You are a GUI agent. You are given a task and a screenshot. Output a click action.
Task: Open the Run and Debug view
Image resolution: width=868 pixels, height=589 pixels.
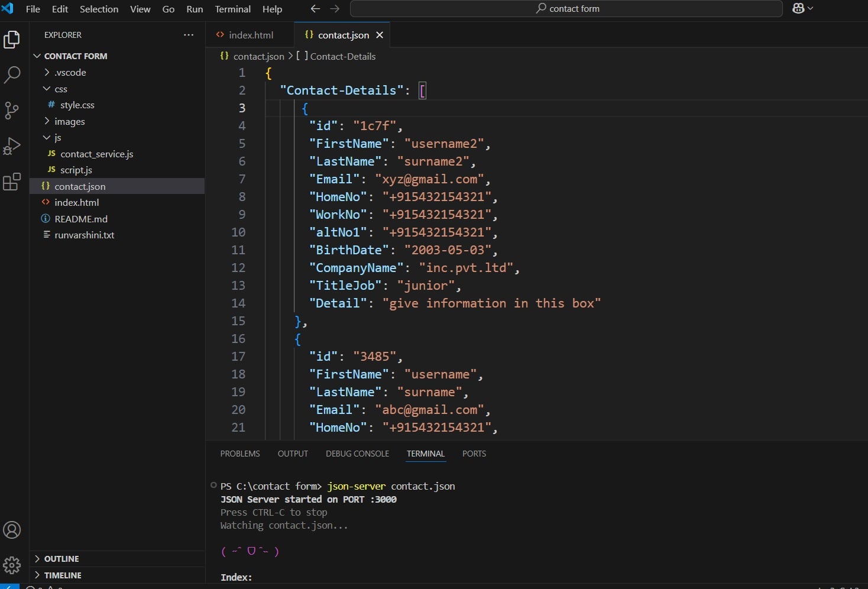12,146
